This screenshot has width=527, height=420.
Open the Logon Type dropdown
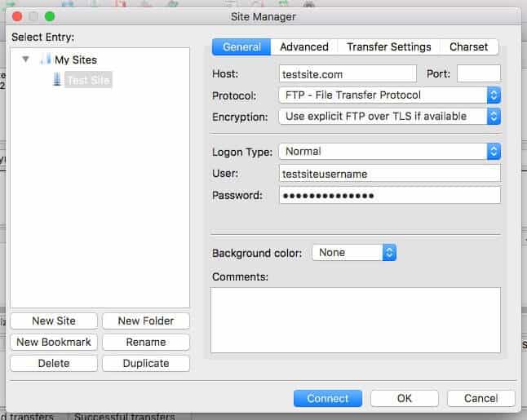pos(389,151)
